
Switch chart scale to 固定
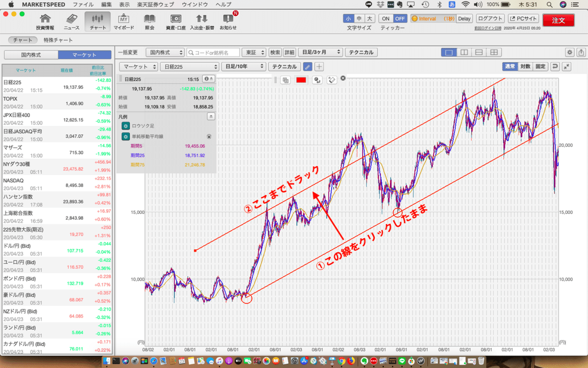pos(540,67)
